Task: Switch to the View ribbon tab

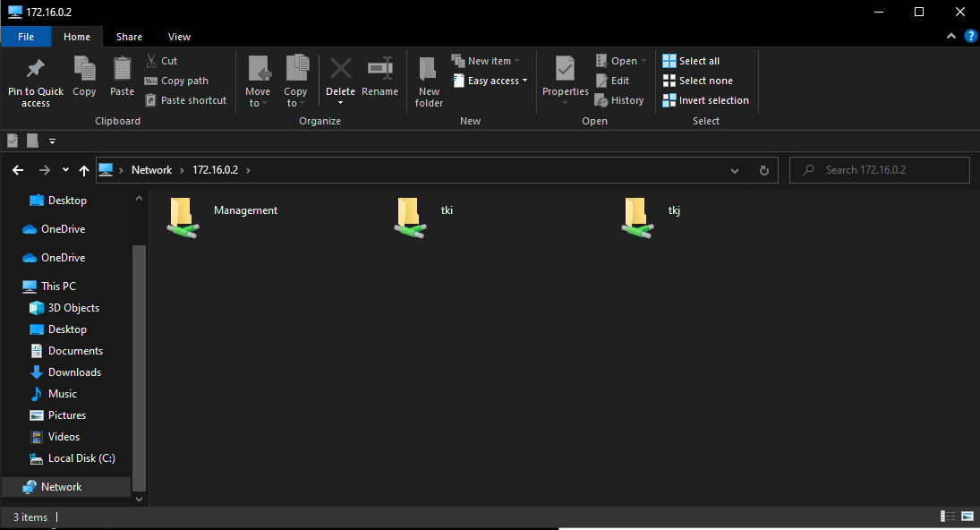Action: click(179, 37)
